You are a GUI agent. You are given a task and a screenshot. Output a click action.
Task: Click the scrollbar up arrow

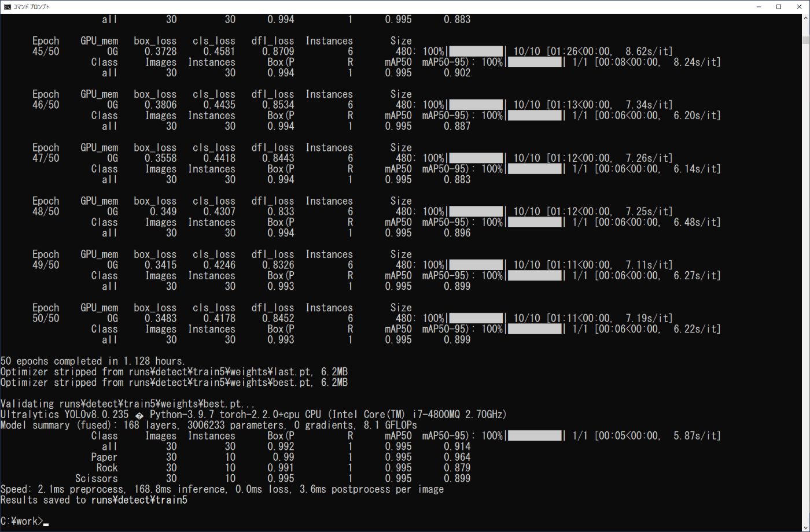tap(805, 19)
